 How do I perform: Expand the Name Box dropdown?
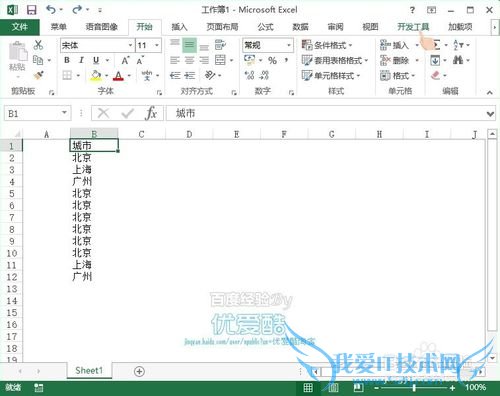pyautogui.click(x=64, y=113)
